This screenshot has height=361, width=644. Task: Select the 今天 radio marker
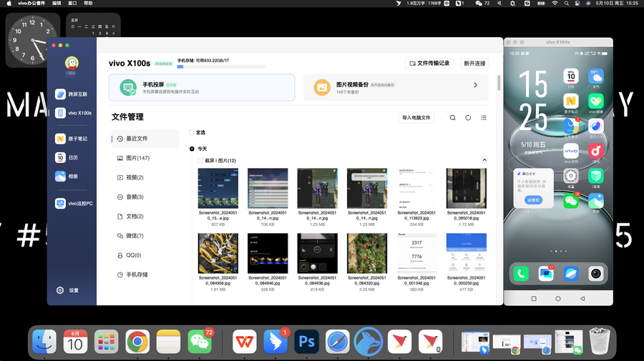tap(192, 149)
